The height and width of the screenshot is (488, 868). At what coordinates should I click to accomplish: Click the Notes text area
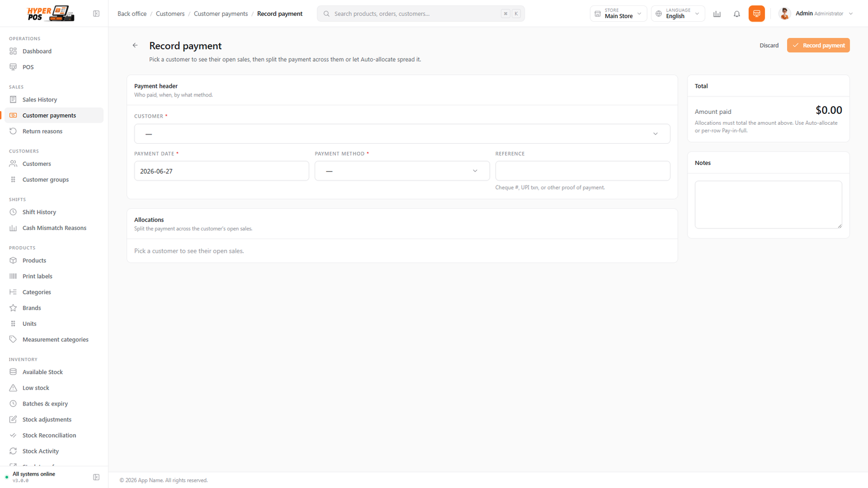[x=768, y=205]
